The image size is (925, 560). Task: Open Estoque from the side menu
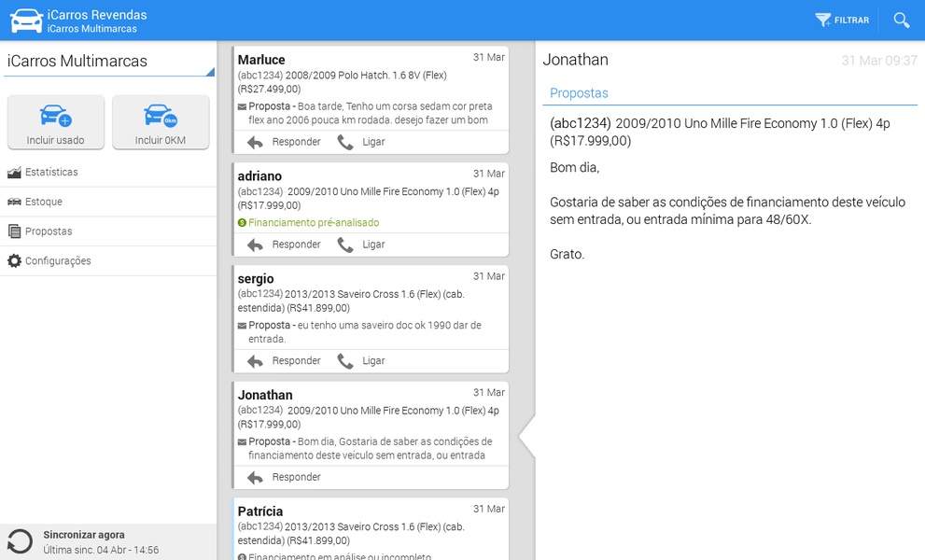(108, 202)
